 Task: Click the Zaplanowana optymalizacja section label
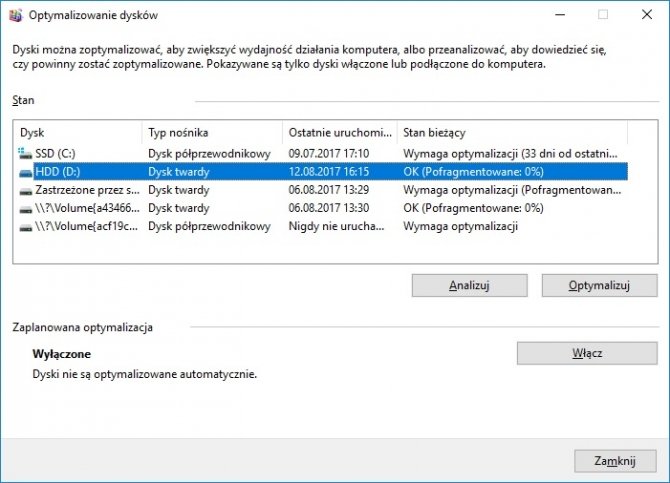(82, 327)
